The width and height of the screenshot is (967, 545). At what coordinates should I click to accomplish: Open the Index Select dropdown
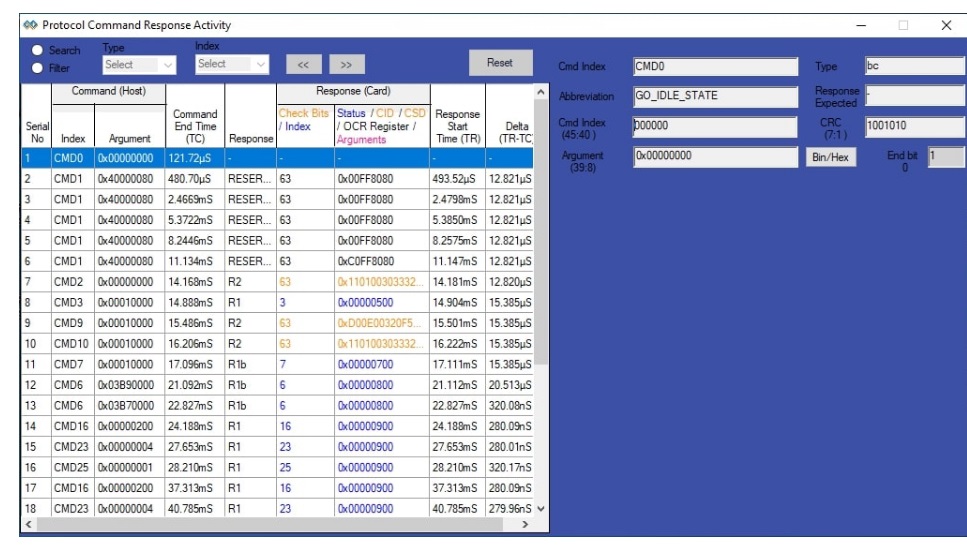click(x=232, y=64)
